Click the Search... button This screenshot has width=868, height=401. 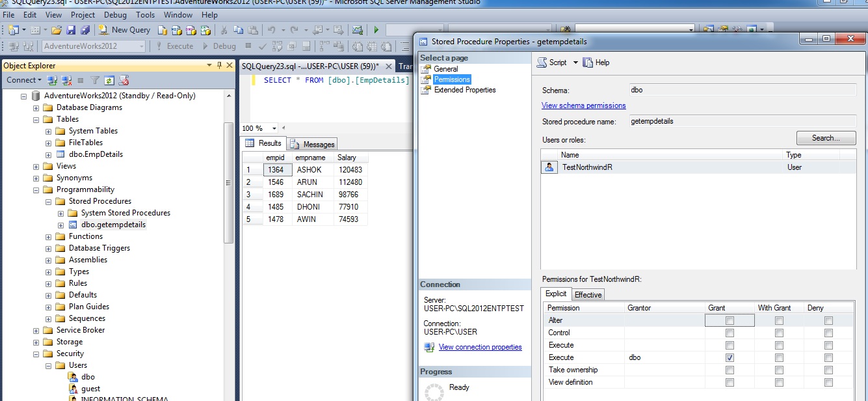[826, 138]
